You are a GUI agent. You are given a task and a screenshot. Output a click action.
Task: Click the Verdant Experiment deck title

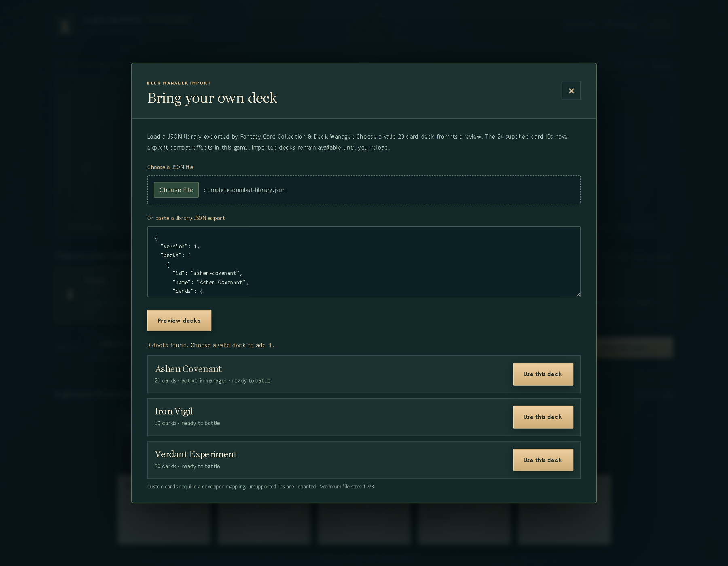(x=196, y=454)
